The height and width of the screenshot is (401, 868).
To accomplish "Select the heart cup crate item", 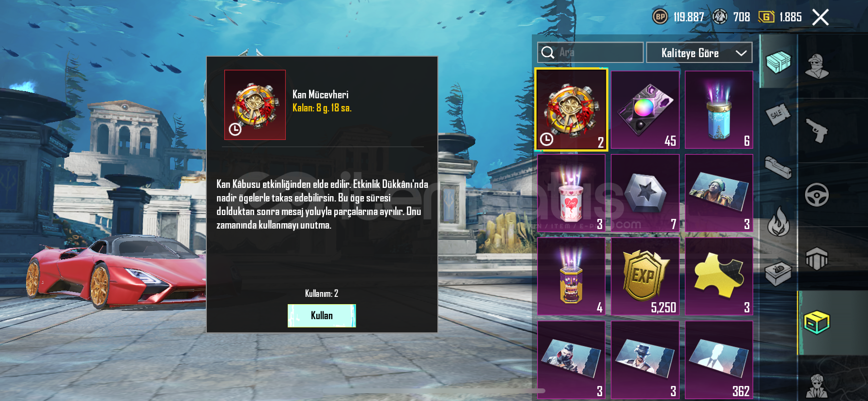I will (x=572, y=193).
